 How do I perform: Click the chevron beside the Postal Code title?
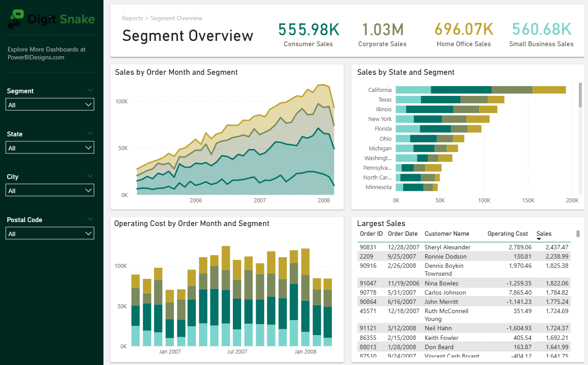coord(90,219)
